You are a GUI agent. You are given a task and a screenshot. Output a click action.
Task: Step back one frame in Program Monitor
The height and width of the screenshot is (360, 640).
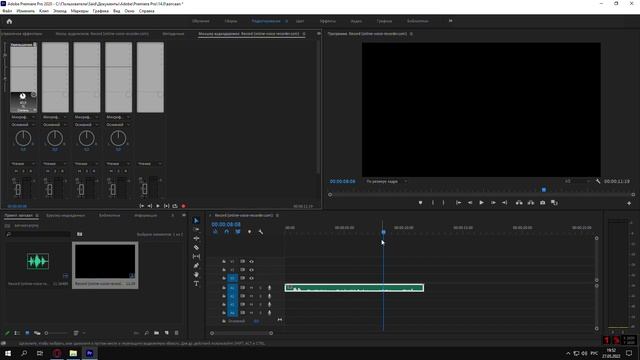[x=470, y=203]
